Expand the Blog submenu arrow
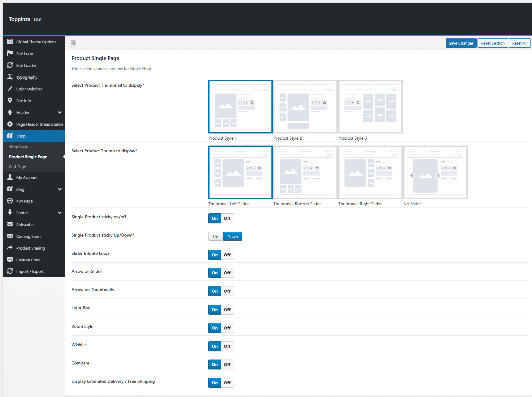The height and width of the screenshot is (397, 532). (60, 189)
